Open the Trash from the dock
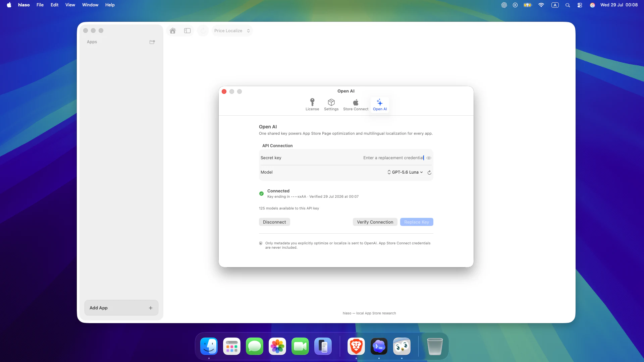 (435, 346)
